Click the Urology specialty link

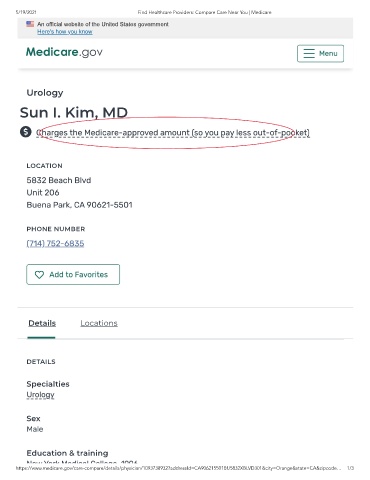coord(40,395)
